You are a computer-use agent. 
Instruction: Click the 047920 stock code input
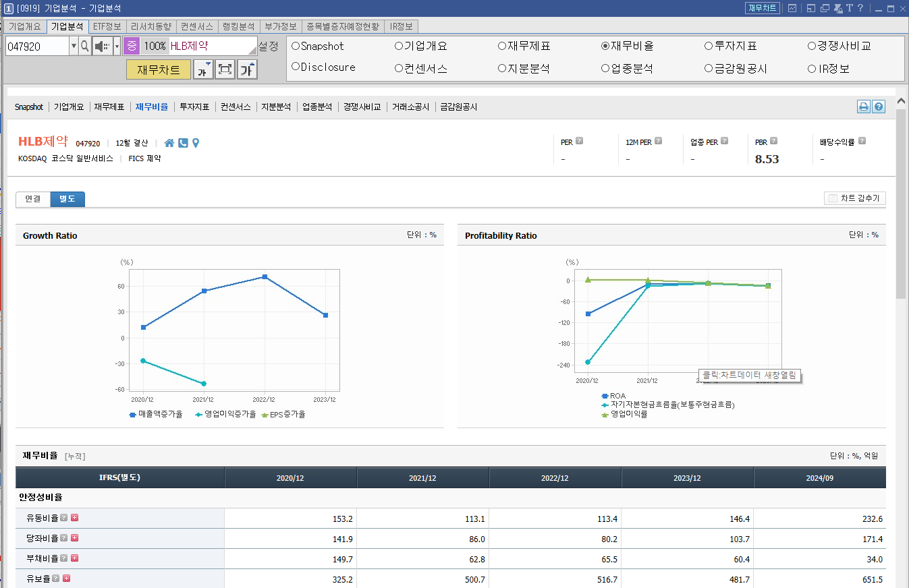click(37, 46)
